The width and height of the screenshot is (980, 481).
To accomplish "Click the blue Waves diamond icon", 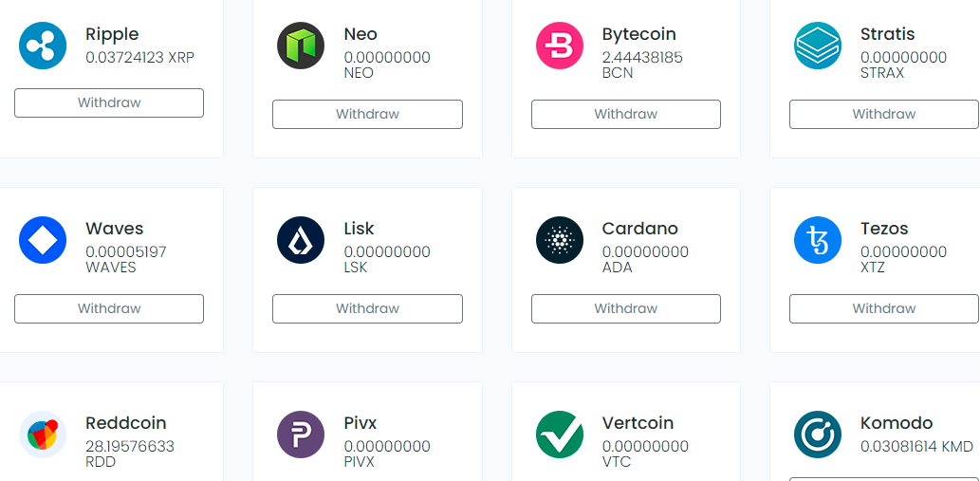I will pyautogui.click(x=43, y=240).
